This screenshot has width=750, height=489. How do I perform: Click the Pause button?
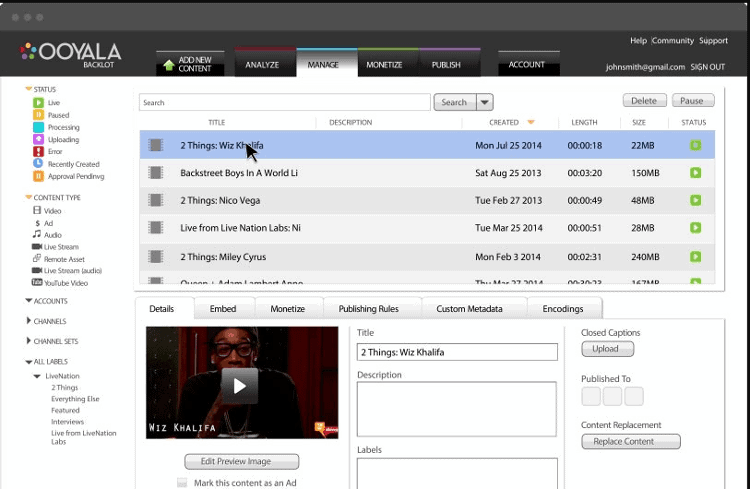coord(693,100)
